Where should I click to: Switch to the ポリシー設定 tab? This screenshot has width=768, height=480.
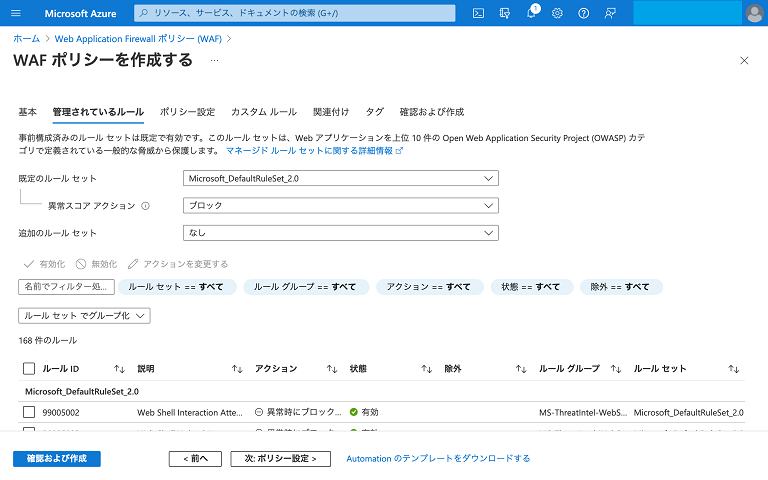pyautogui.click(x=187, y=112)
